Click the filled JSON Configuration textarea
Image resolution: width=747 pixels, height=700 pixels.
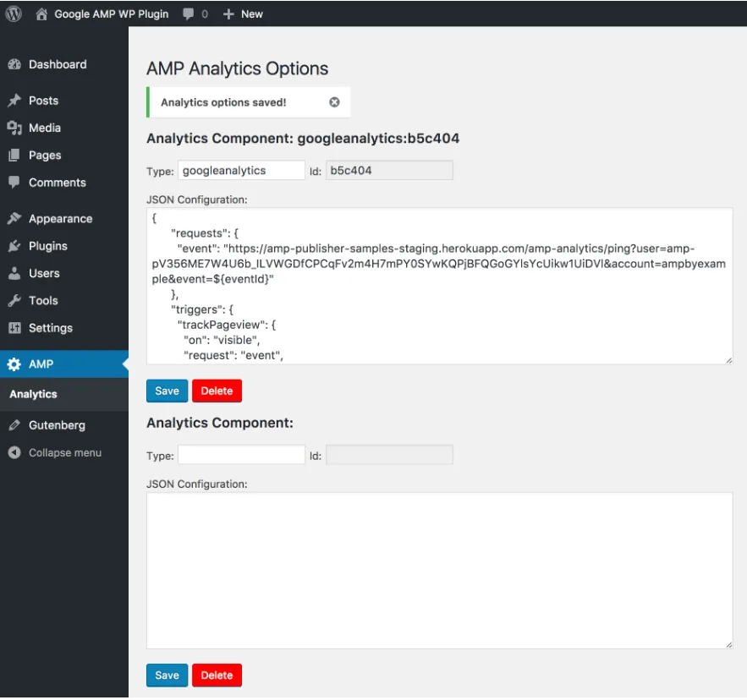440,287
